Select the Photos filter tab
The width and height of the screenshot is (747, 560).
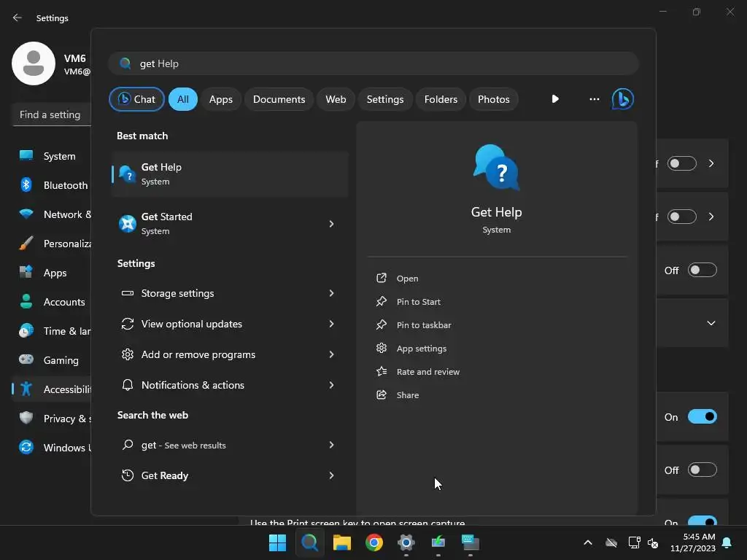pos(494,99)
